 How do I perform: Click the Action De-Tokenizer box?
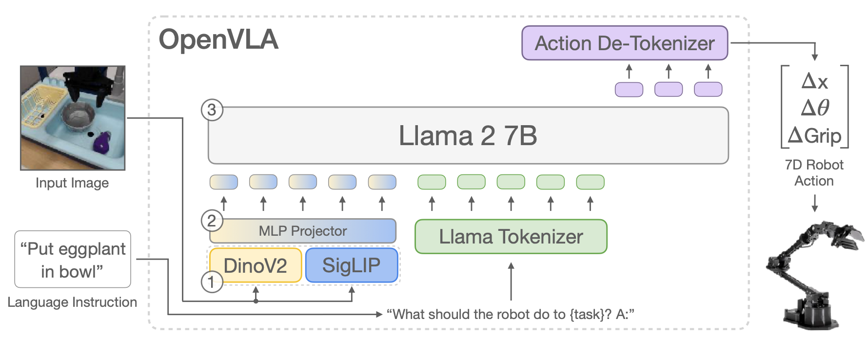coord(625,43)
